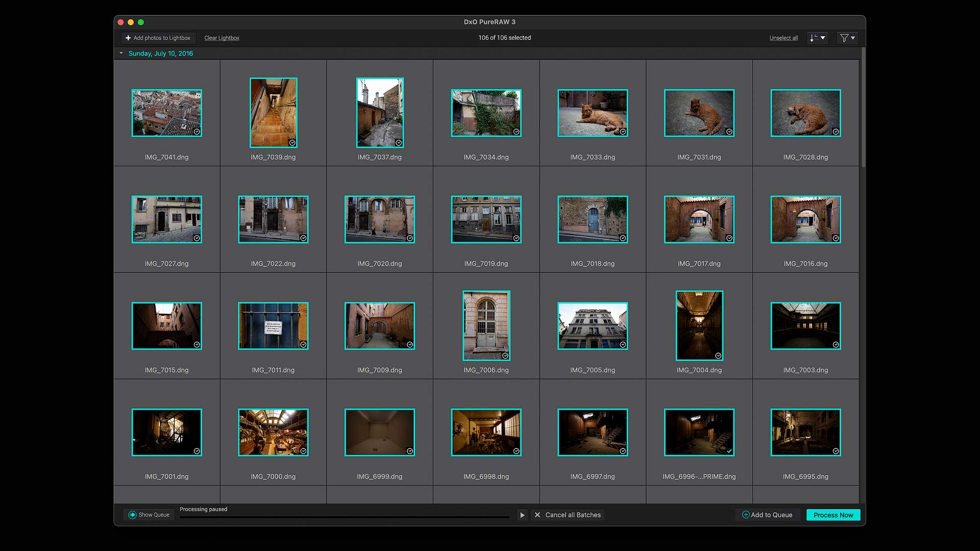The image size is (980, 551).
Task: Click the Clear Lightbox link
Action: pos(222,38)
